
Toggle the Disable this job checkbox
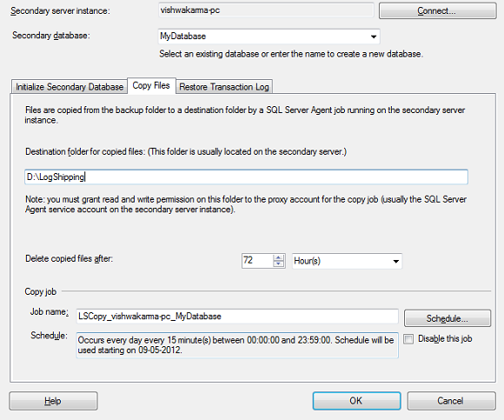point(408,339)
